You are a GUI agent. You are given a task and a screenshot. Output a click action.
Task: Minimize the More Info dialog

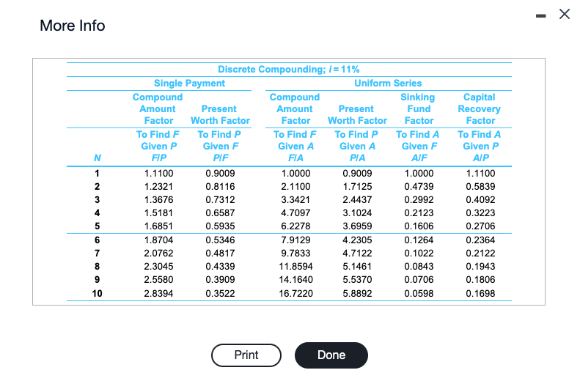pyautogui.click(x=541, y=15)
